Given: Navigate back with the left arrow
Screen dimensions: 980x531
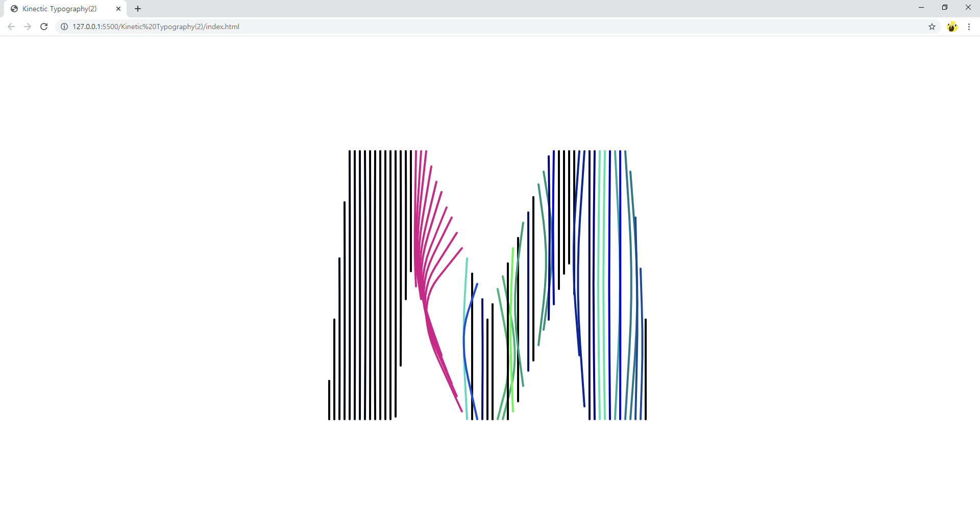Looking at the screenshot, I should coord(11,27).
